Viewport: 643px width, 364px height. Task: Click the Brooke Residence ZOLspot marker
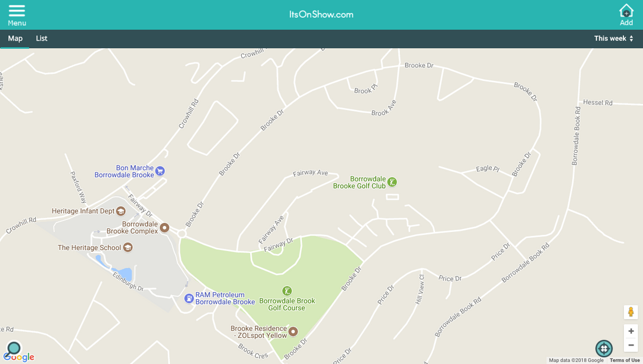tap(293, 332)
